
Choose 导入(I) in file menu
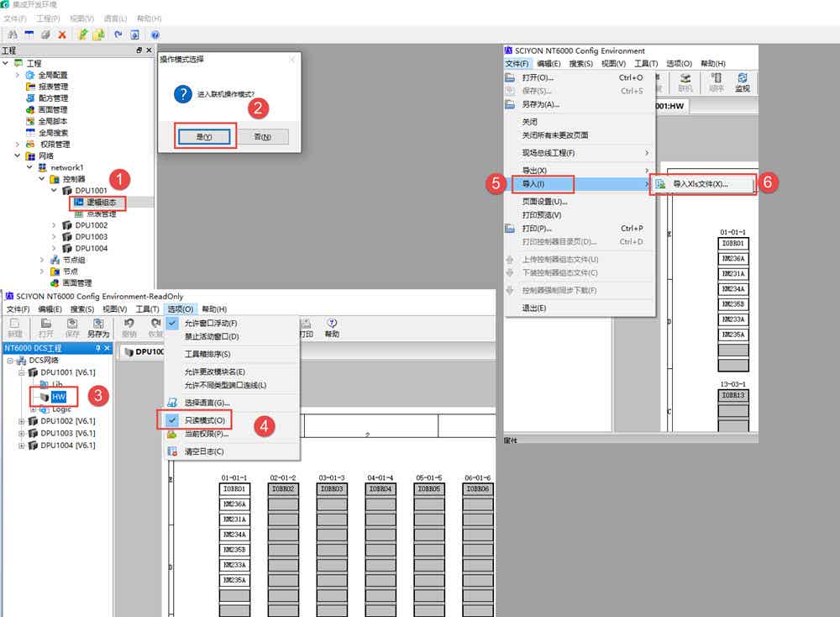(580, 184)
